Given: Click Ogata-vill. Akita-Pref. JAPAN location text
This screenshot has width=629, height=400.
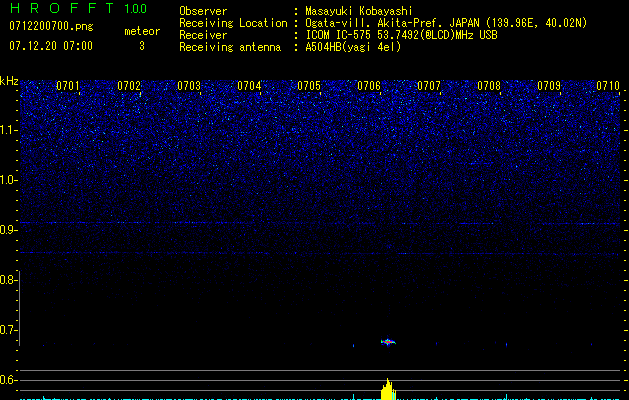Looking at the screenshot, I should coord(446,23).
